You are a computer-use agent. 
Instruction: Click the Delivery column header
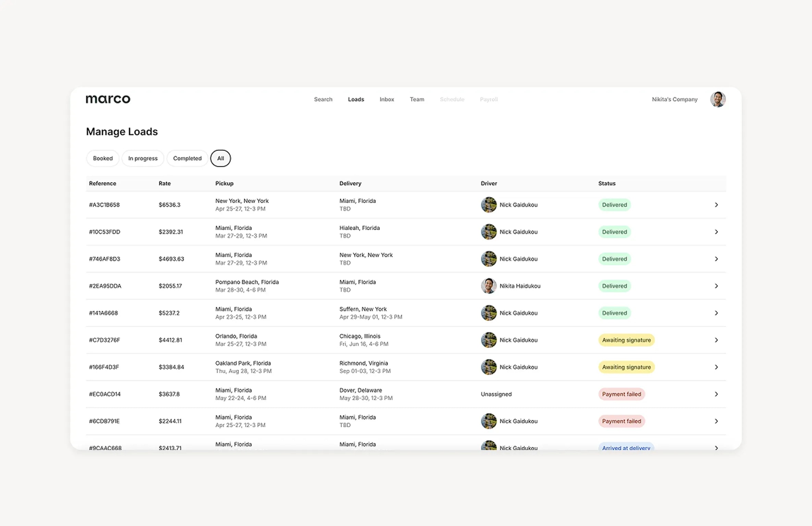pyautogui.click(x=350, y=184)
